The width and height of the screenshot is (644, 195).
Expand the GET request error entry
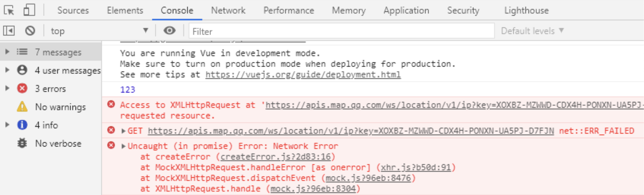coord(123,131)
